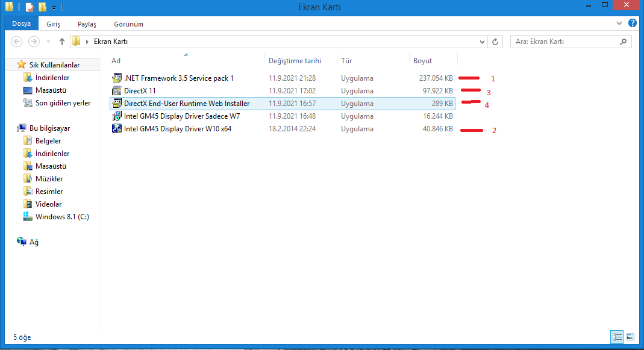Click the title bar folder system icon
The image size is (644, 350).
point(10,7)
